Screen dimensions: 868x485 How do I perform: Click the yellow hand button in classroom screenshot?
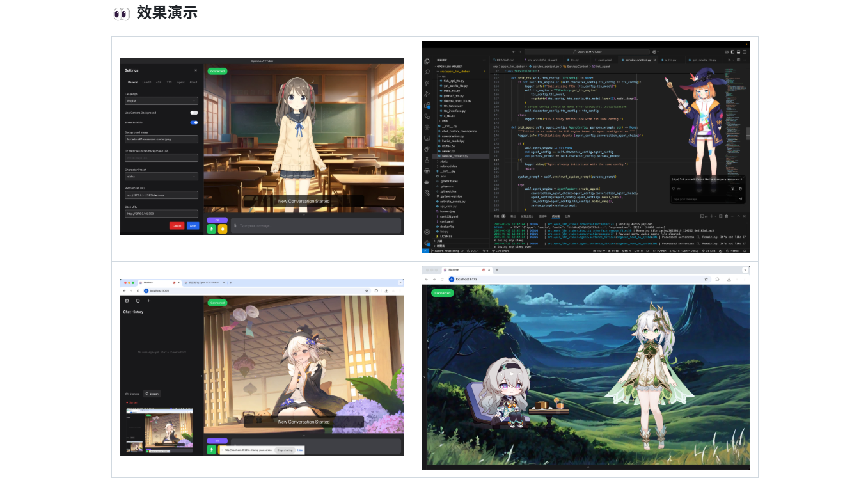click(x=223, y=228)
